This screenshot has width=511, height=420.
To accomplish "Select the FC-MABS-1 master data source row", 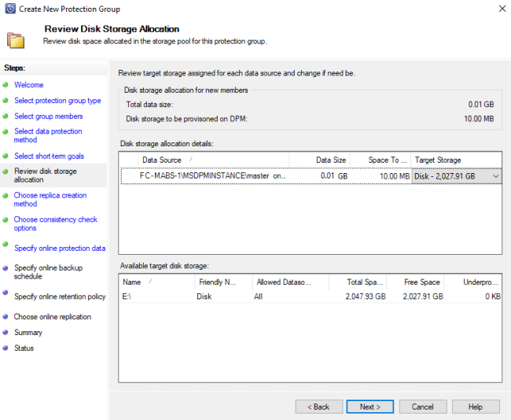I will (x=212, y=176).
